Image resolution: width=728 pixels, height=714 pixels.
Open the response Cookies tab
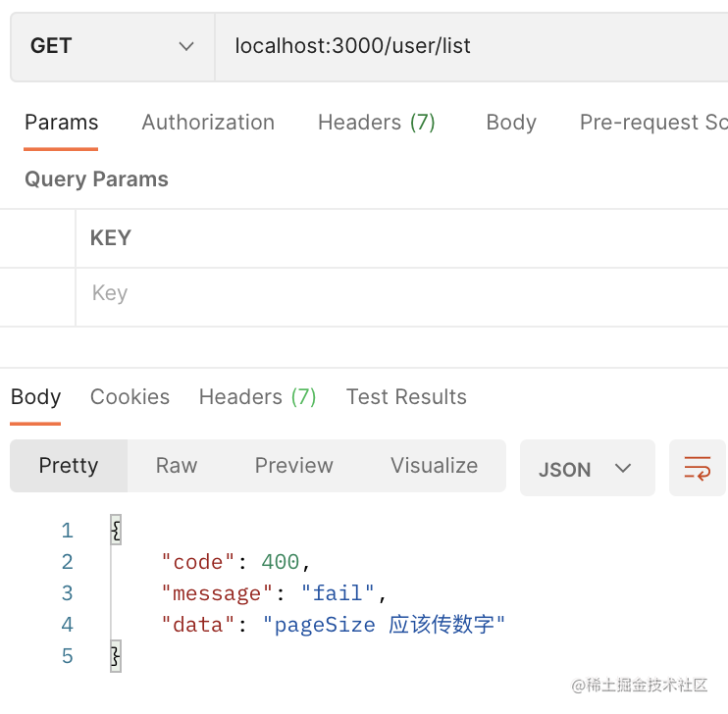pos(130,397)
